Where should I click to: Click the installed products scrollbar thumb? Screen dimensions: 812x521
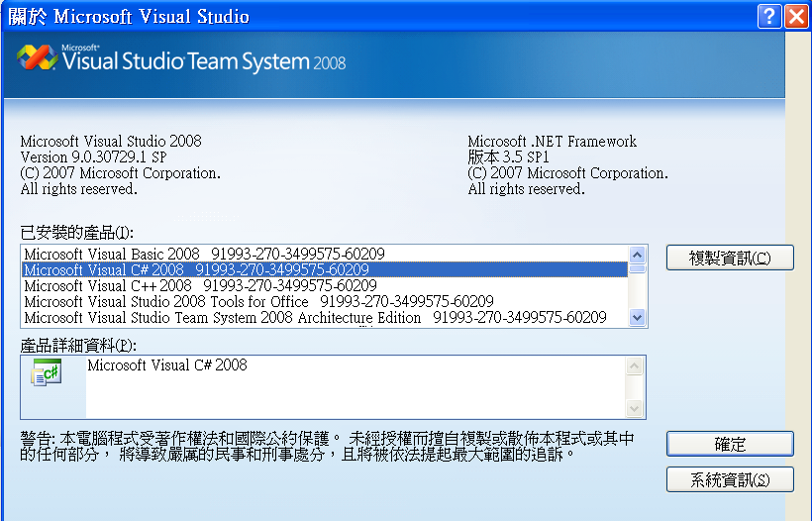(638, 268)
